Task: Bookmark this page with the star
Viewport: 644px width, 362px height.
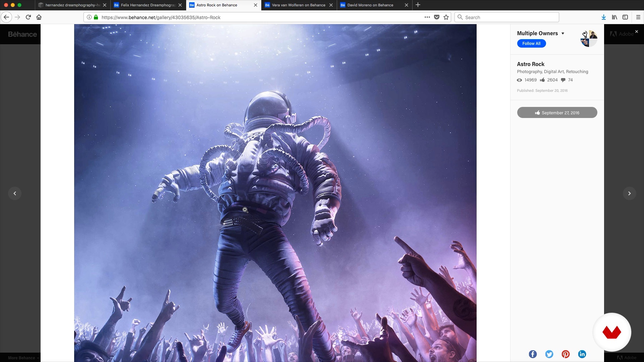Action: coord(446,17)
